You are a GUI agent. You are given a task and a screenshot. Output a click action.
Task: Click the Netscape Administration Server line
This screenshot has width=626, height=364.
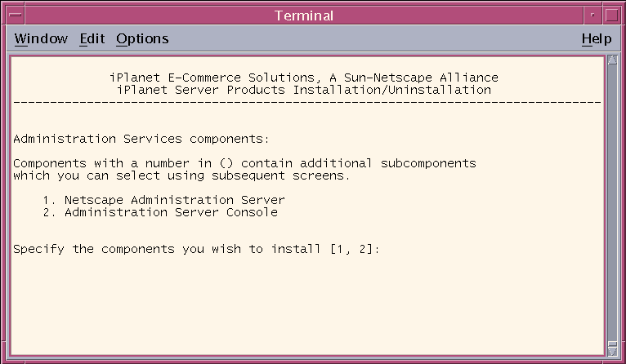164,200
